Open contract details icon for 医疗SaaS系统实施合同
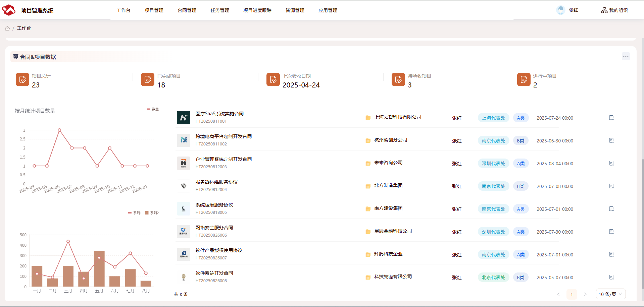Image resolution: width=644 pixels, height=307 pixels. click(x=611, y=118)
